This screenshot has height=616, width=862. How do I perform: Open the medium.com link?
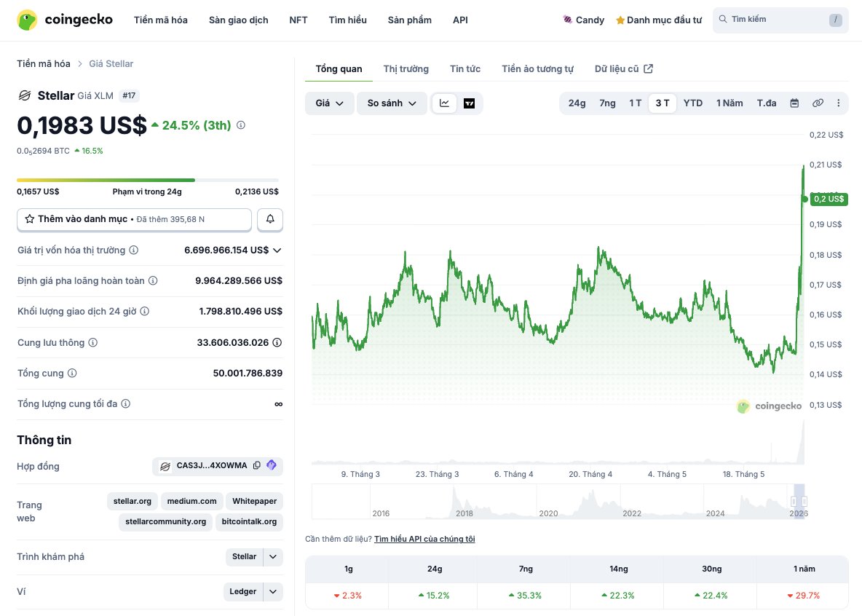192,501
